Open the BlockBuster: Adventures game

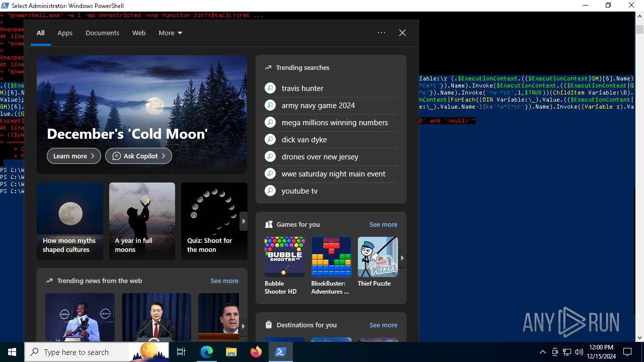tap(331, 266)
